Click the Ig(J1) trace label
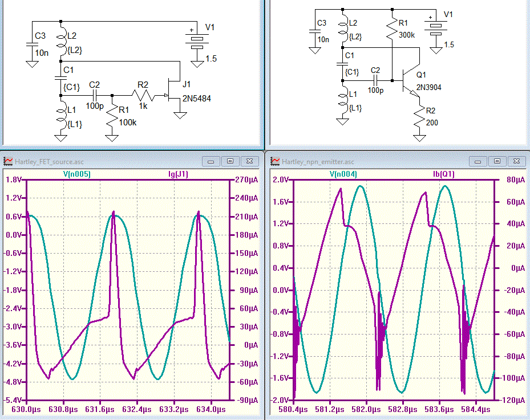Screen dimensions: 530x420 click(x=177, y=174)
